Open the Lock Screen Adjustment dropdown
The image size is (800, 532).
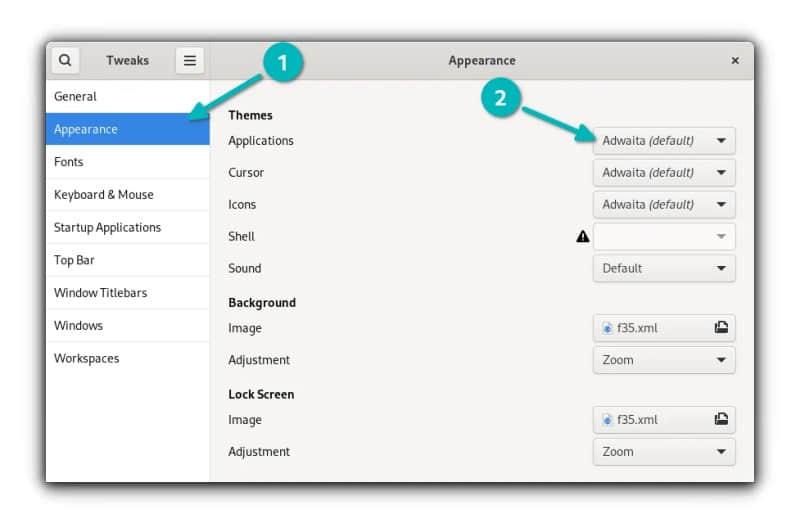(x=664, y=452)
